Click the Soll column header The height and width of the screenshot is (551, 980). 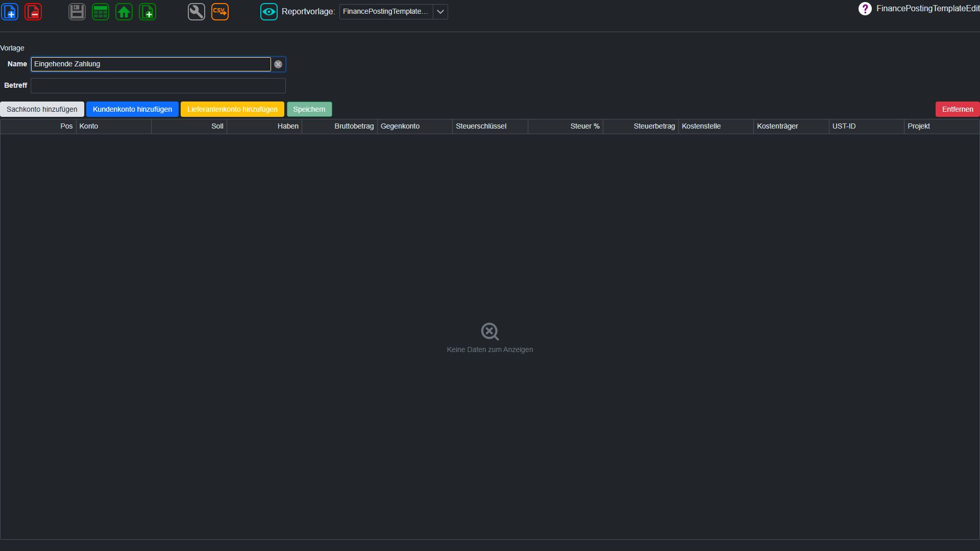189,127
